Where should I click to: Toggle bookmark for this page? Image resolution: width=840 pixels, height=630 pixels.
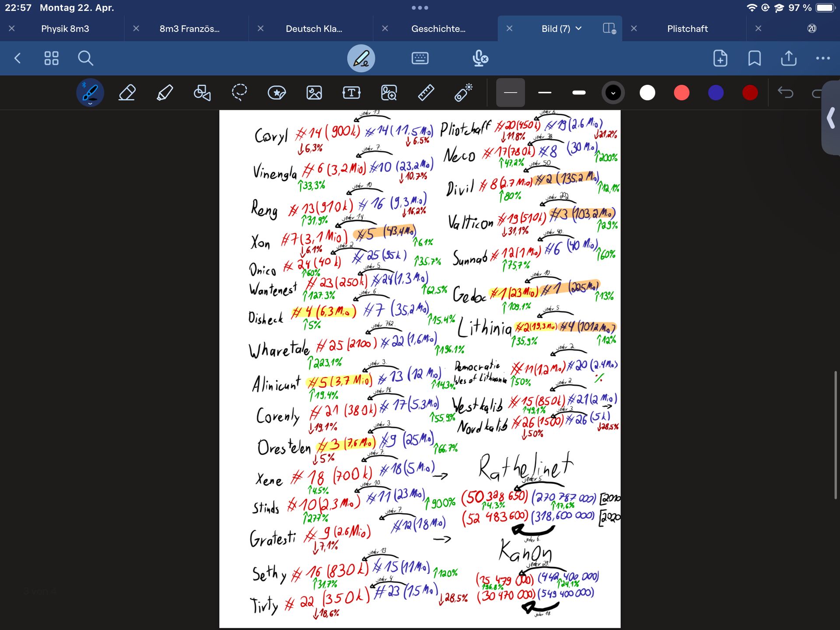754,58
